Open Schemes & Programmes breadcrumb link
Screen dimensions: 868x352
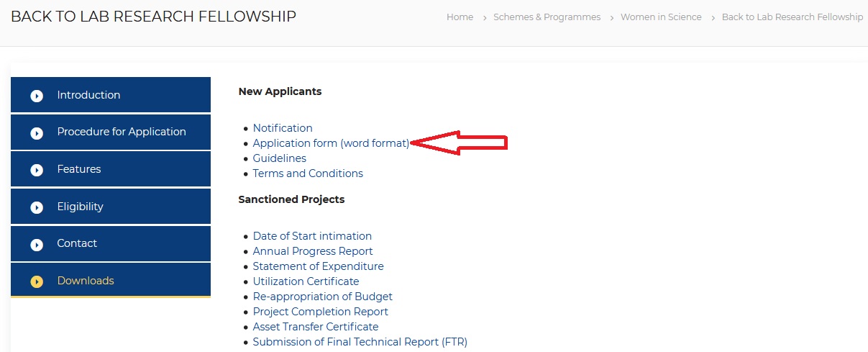pos(547,17)
